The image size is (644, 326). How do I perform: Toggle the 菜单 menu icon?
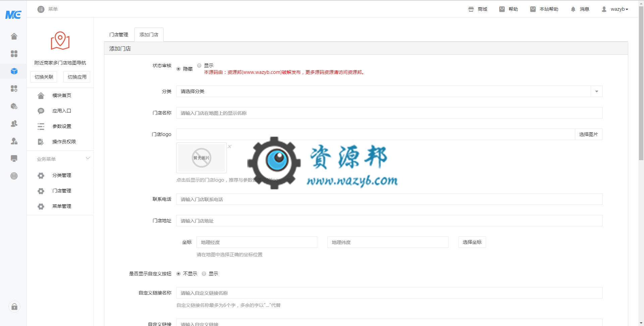[41, 9]
